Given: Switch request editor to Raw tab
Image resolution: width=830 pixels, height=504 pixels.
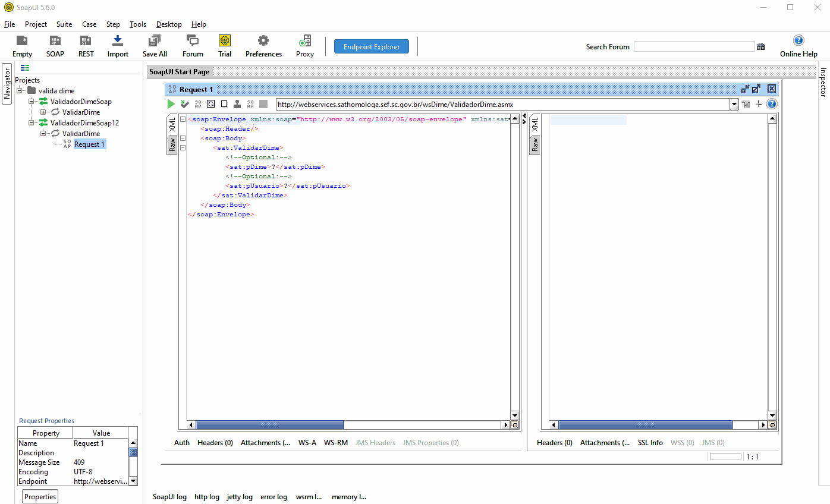Looking at the screenshot, I should pyautogui.click(x=172, y=144).
